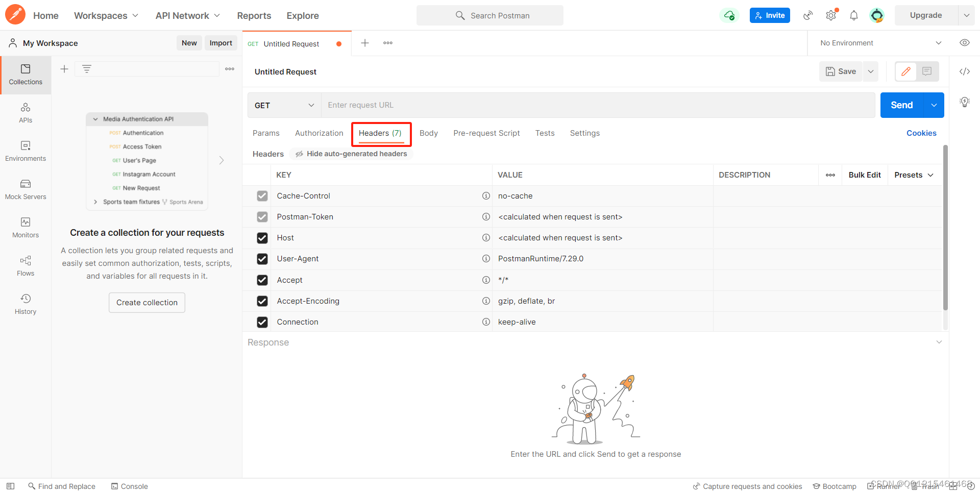Click the Cache-Control info icon
The image size is (980, 493).
(x=486, y=196)
